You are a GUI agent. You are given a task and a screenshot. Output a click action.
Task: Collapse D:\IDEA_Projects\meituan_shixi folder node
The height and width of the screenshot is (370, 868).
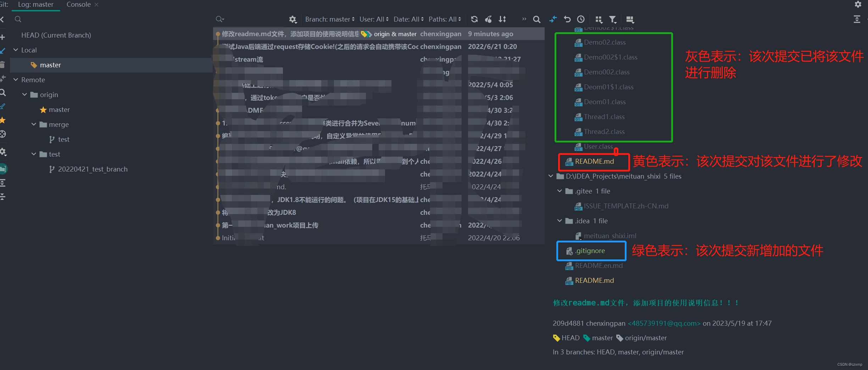(551, 176)
